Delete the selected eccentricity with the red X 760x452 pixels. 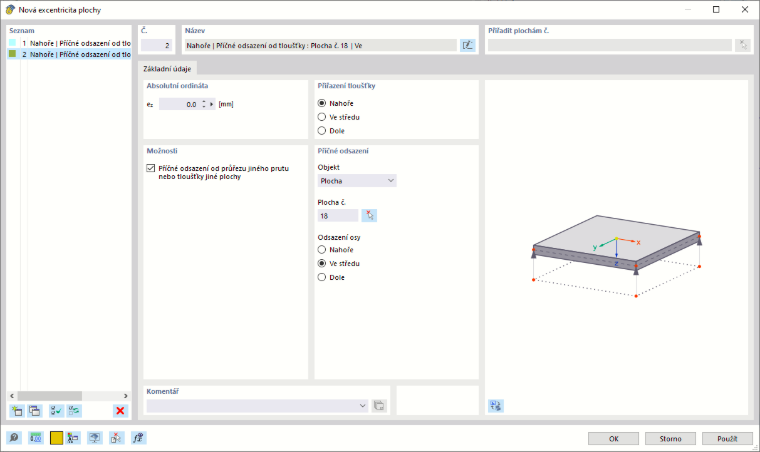120,411
